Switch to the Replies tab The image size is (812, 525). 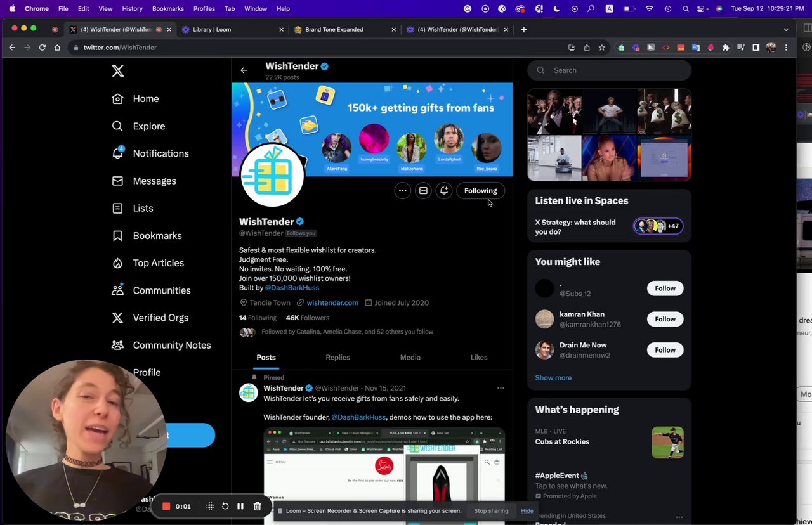tap(337, 358)
